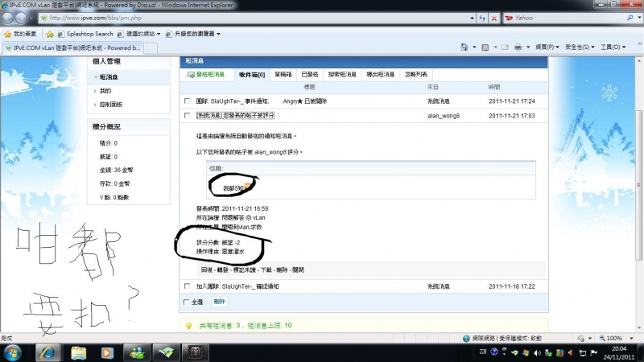Enable the 全選 select-all checkbox
The height and width of the screenshot is (362, 644).
point(187,302)
